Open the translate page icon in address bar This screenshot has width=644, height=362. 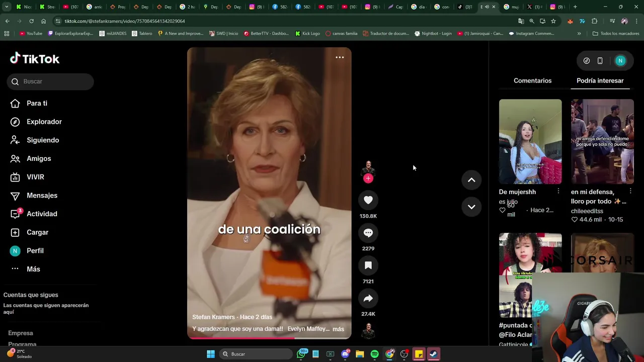(x=521, y=21)
